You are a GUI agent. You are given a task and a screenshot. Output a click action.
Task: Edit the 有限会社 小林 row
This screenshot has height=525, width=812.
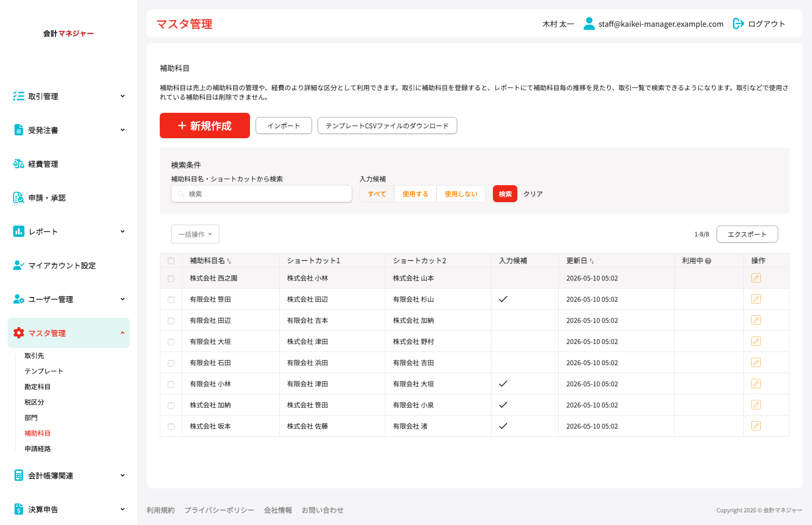click(756, 384)
